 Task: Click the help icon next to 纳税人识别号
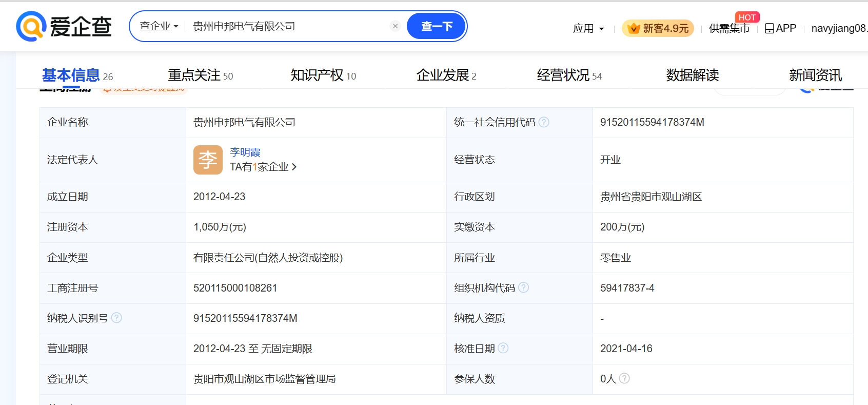pyautogui.click(x=117, y=318)
